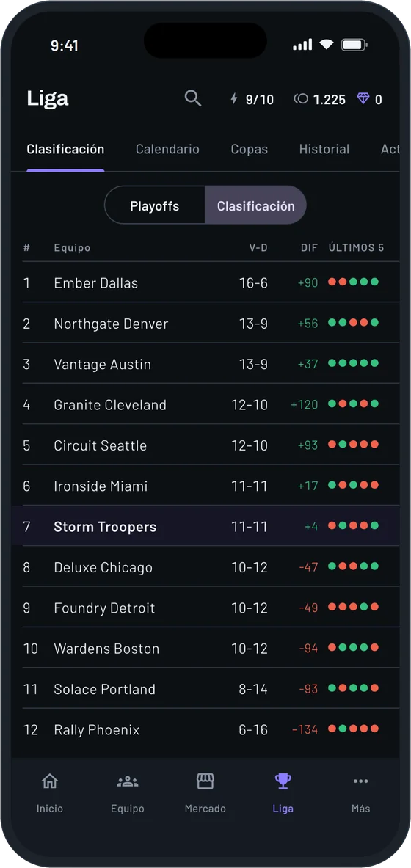The image size is (411, 868).
Task: Open the search magnifier icon
Action: (x=193, y=98)
